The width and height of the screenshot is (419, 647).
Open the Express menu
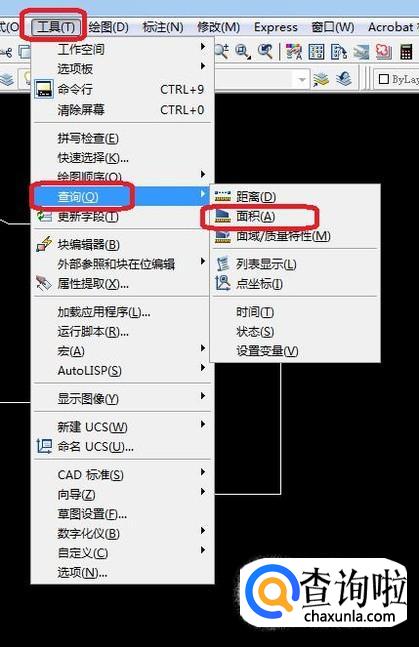coord(276,27)
